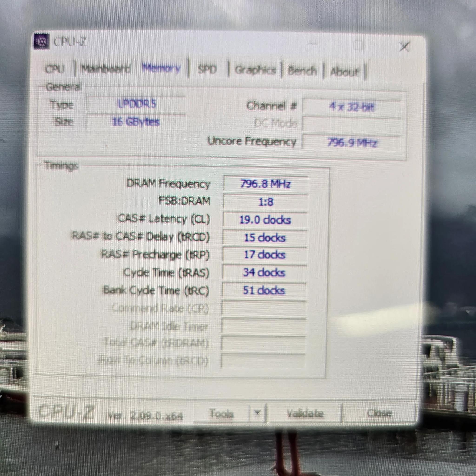Click the CPU-Z application icon in title bar
This screenshot has height=476, width=476.
[41, 42]
